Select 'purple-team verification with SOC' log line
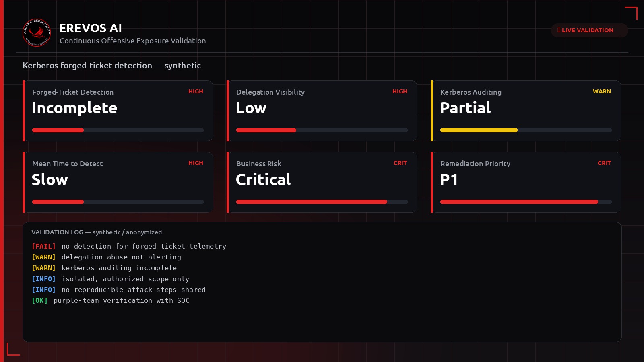 click(x=122, y=300)
